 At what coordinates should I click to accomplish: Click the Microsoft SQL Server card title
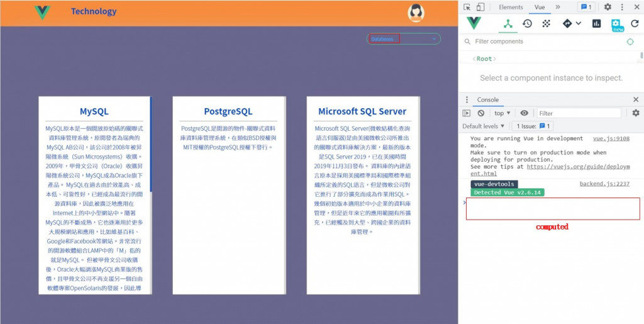pyautogui.click(x=362, y=111)
